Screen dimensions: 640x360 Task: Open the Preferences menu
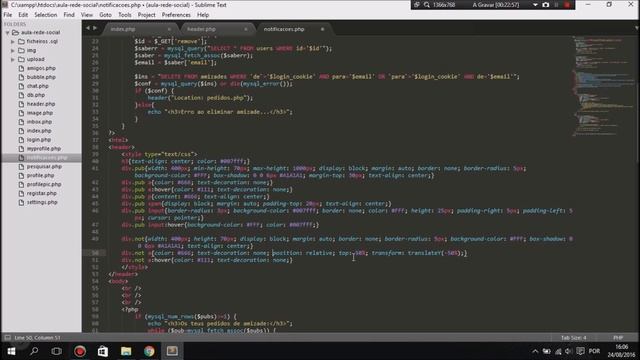tap(176, 15)
